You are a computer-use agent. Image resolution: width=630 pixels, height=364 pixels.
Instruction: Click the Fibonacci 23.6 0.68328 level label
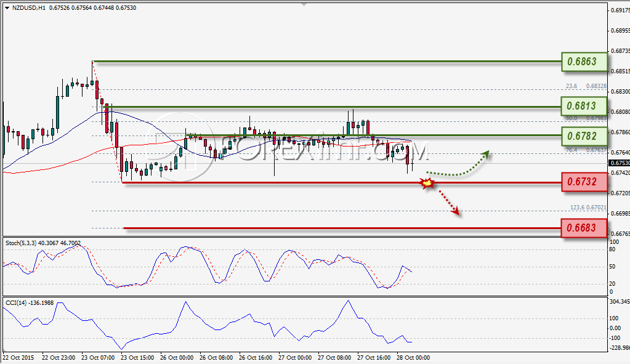pyautogui.click(x=586, y=86)
